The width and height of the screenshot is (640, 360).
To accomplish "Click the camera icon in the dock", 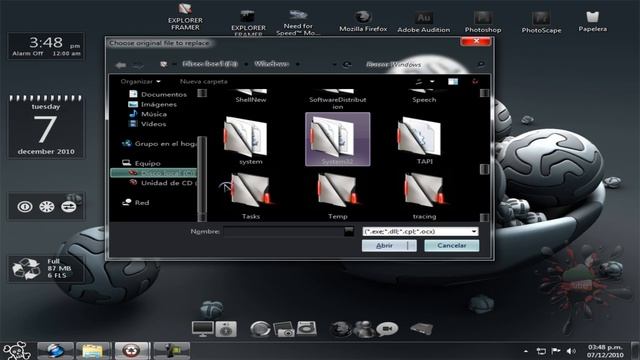I will point(284,329).
